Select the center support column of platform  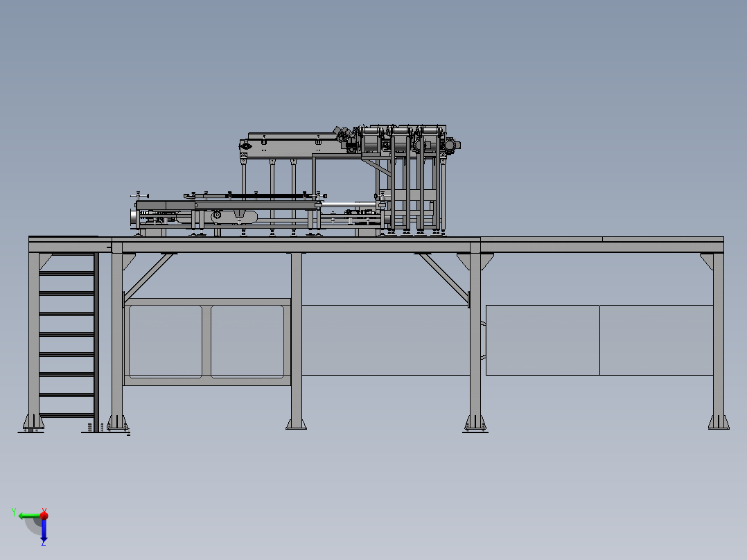point(297,341)
